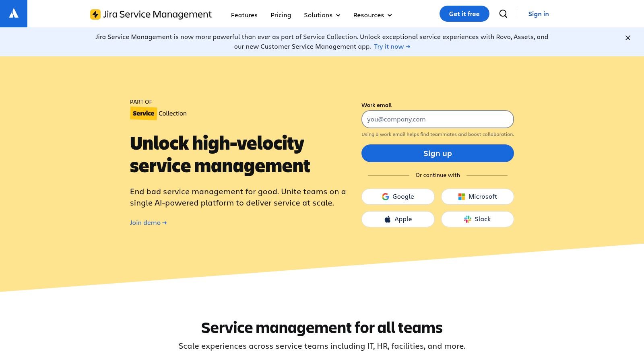Expand the chevron beside Solutions
644x362 pixels.
point(338,15)
